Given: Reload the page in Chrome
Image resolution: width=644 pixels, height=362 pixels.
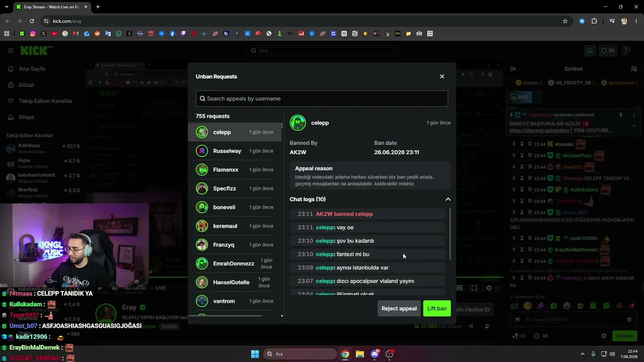Looking at the screenshot, I should 32,21.
